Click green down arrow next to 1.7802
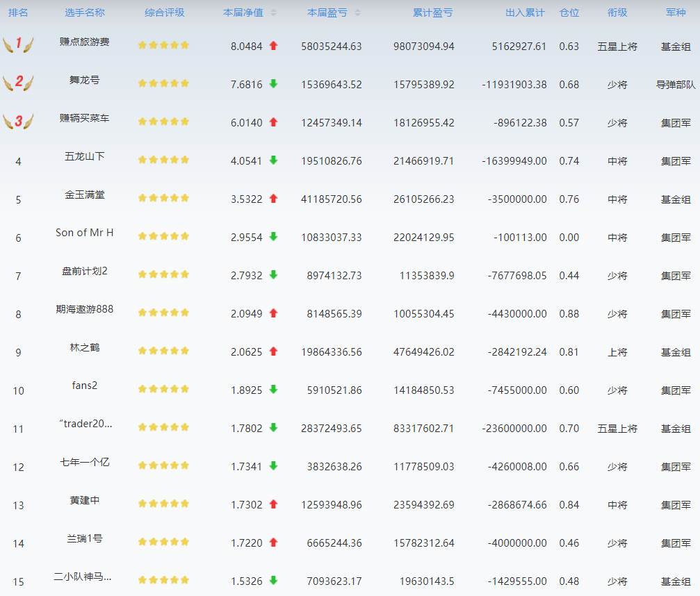This screenshot has width=700, height=596. (x=274, y=428)
